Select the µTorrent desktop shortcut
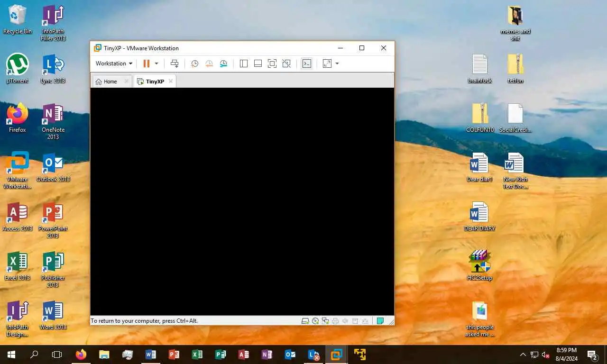Image resolution: width=607 pixels, height=364 pixels. (x=18, y=69)
